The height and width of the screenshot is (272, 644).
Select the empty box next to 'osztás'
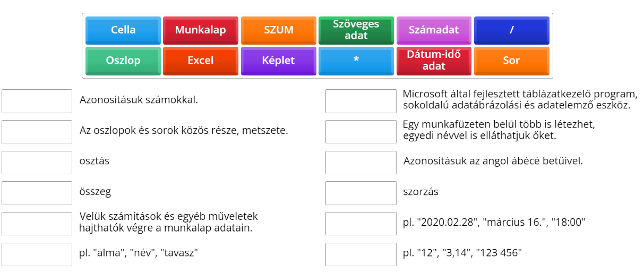37,163
